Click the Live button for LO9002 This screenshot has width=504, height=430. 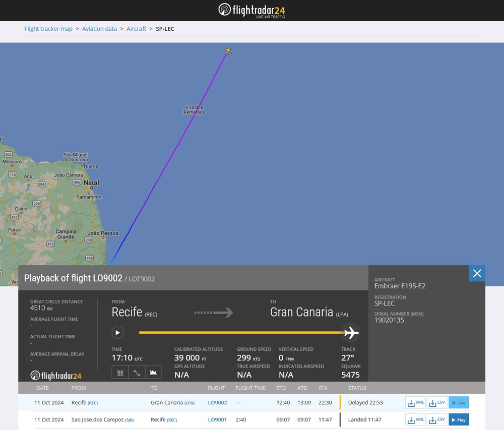click(459, 402)
